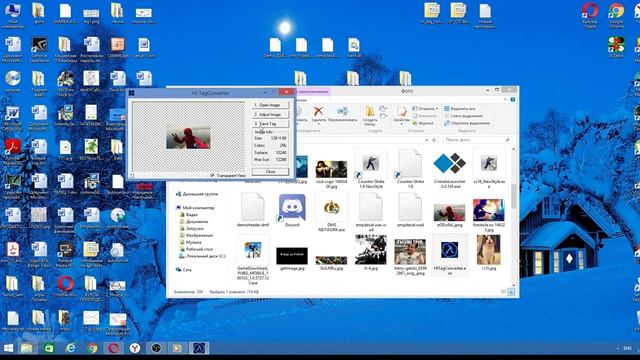Click the New folder icon in Explorer ribbon

point(370,111)
